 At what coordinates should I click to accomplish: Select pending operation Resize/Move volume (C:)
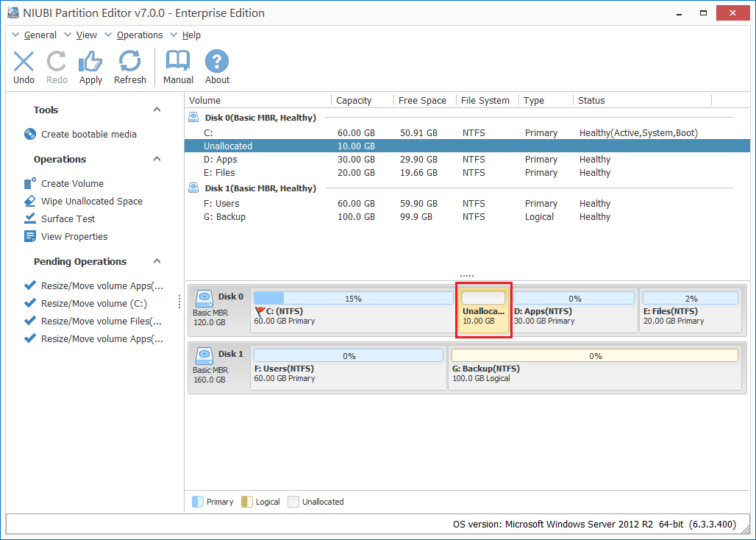(94, 303)
